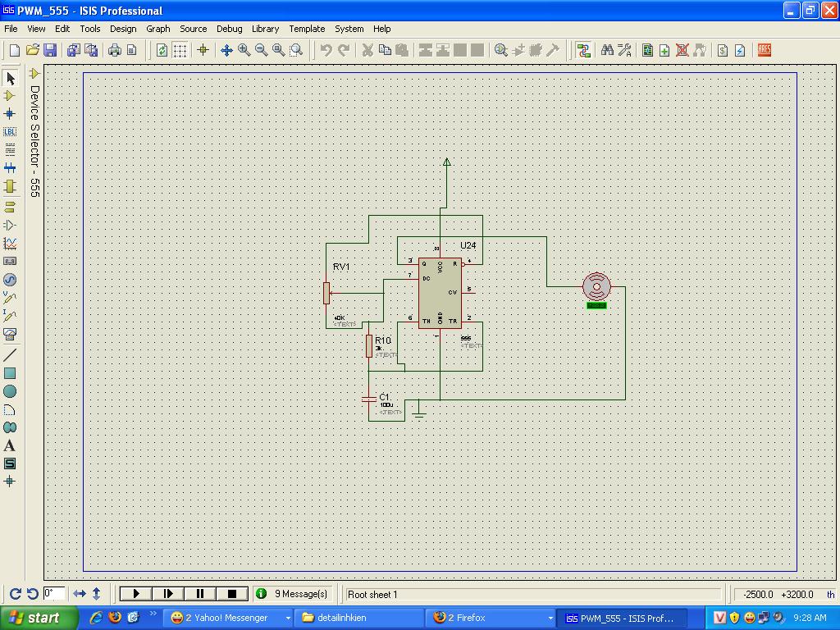Select the 2D text 'A' tool
840x630 pixels.
coord(10,446)
